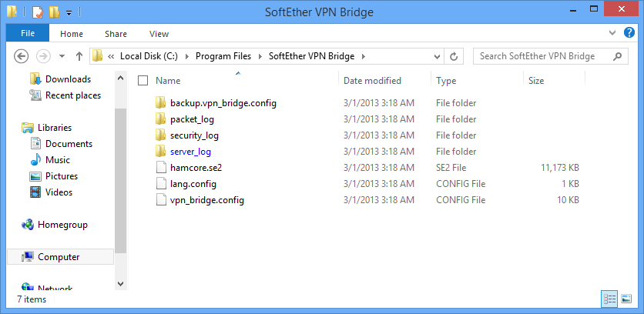Go forward with the Forward arrow
This screenshot has width=644, height=314.
pos(43,56)
